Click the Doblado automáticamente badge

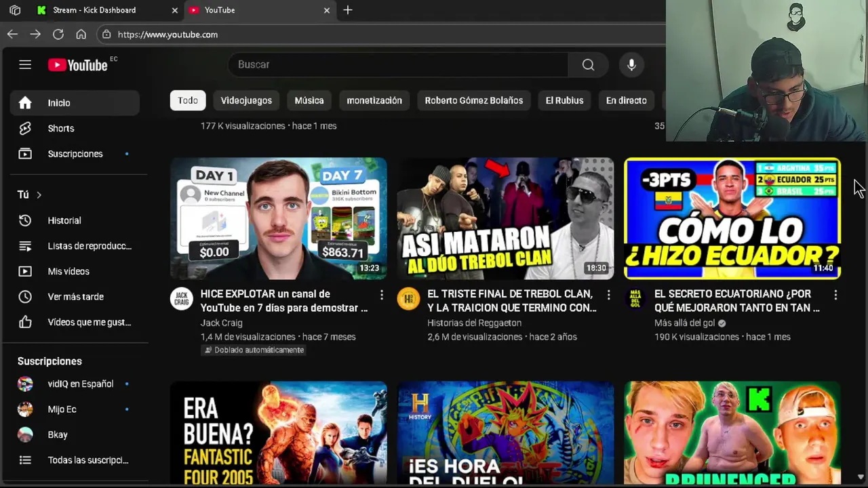coord(254,350)
